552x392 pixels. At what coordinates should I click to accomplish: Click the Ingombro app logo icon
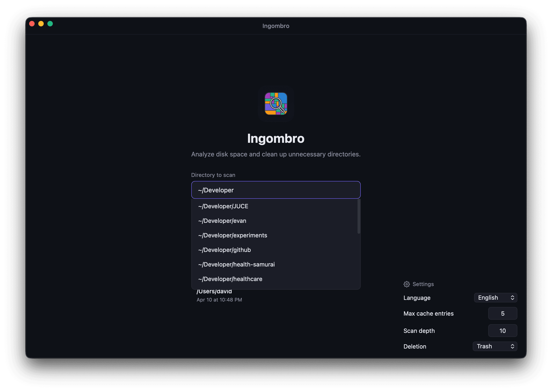click(276, 104)
